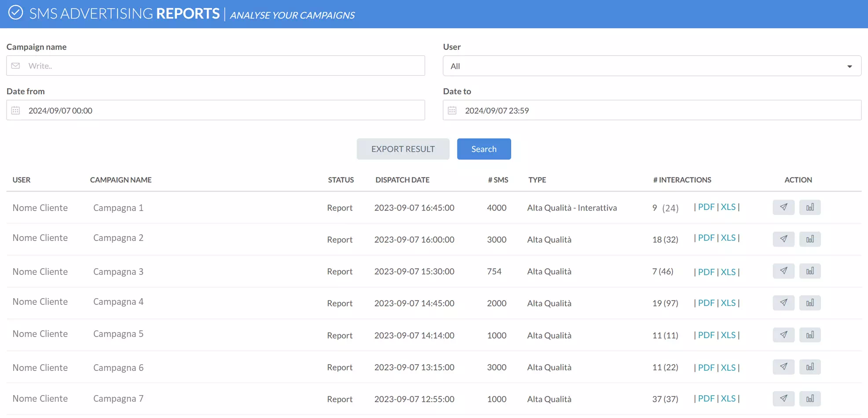This screenshot has height=418, width=868.
Task: Open statistics chart for Campagna 2
Action: point(810,239)
